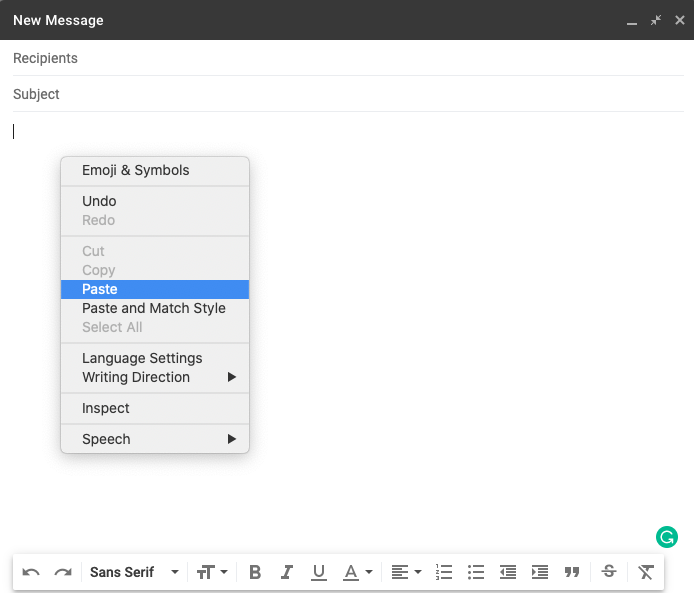Open the text alignment dropdown

[x=405, y=572]
